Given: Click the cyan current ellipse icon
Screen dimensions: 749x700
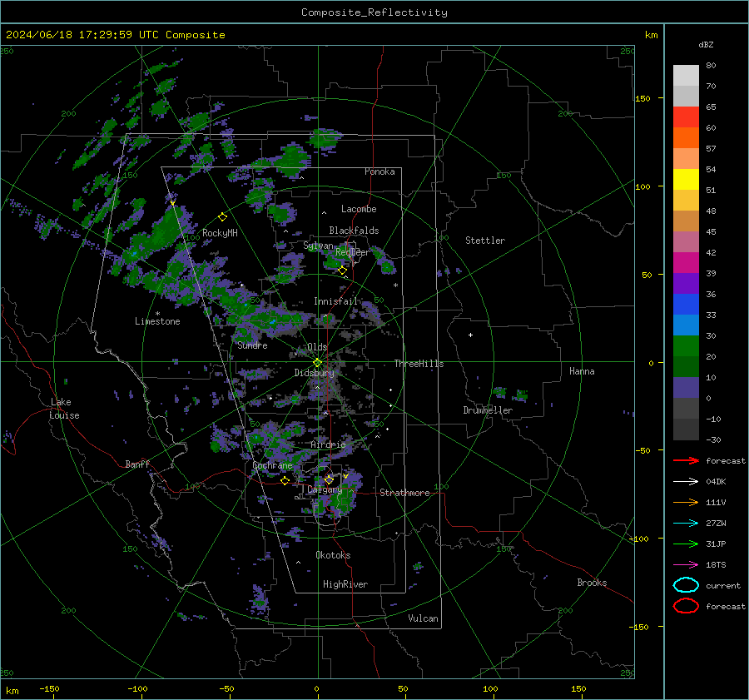Looking at the screenshot, I should tap(686, 585).
